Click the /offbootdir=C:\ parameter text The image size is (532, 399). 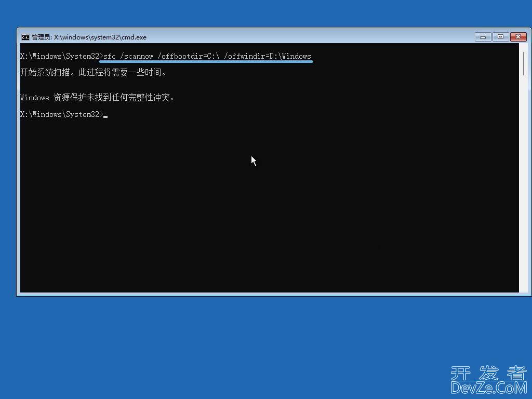[188, 56]
